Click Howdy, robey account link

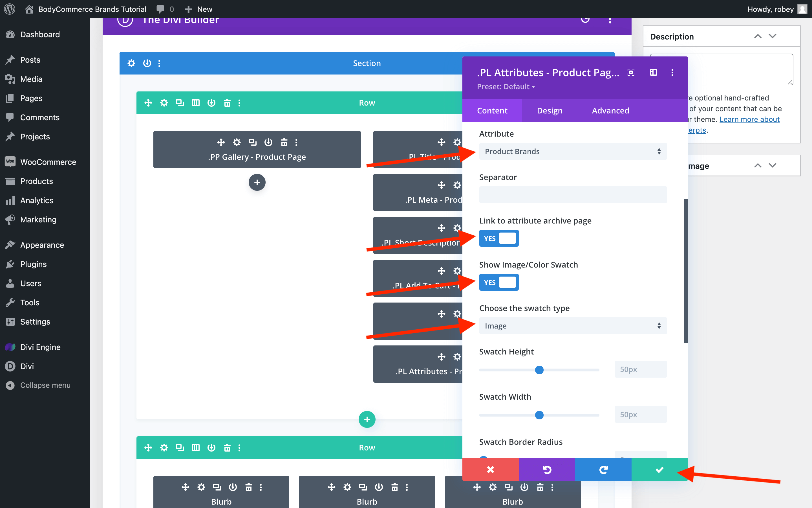(x=776, y=9)
